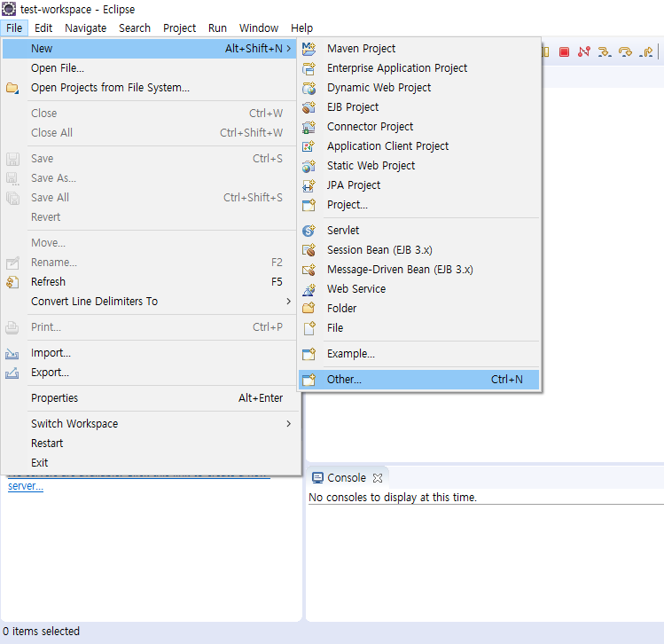Click the Message-Driven Bean envelope icon
664x644 pixels.
pos(309,270)
